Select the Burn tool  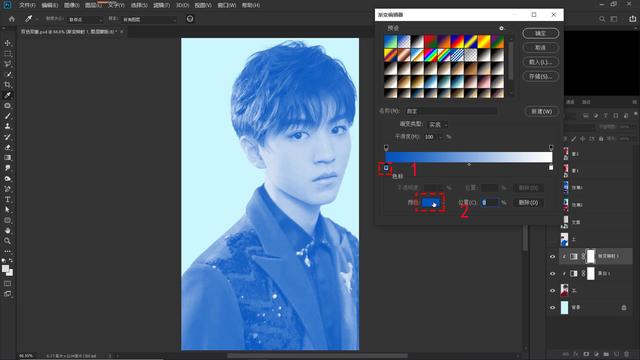pyautogui.click(x=7, y=178)
